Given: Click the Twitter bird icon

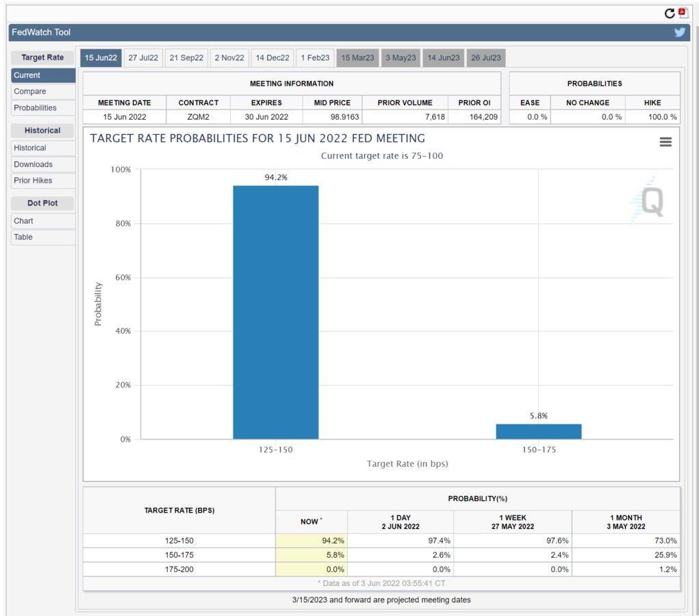Looking at the screenshot, I should pos(679,32).
